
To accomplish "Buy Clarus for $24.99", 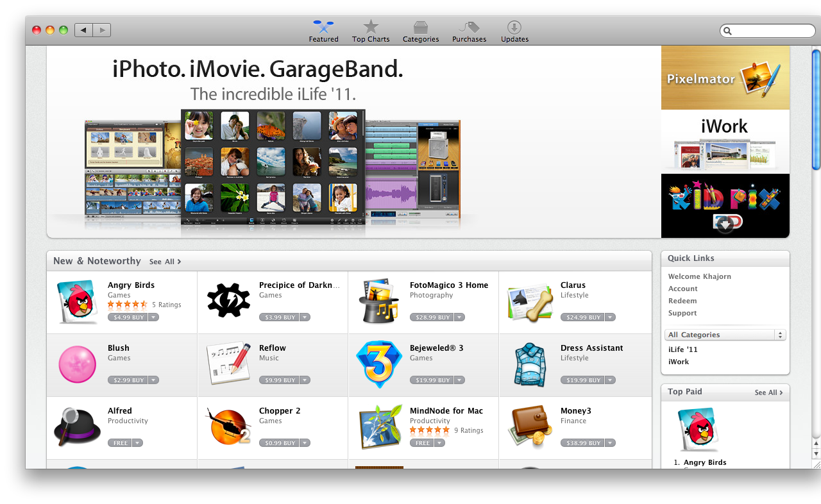I will [x=582, y=317].
